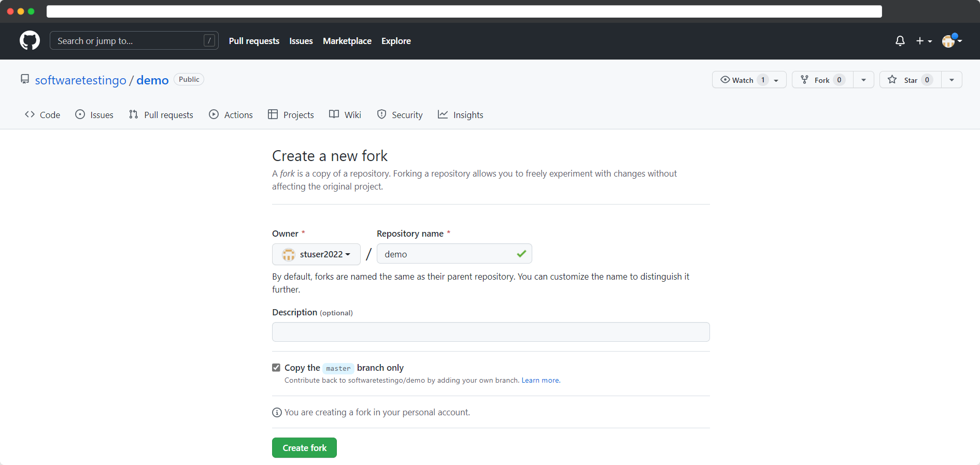Open the Security tab
Screen dimensions: 980x465
click(x=400, y=114)
